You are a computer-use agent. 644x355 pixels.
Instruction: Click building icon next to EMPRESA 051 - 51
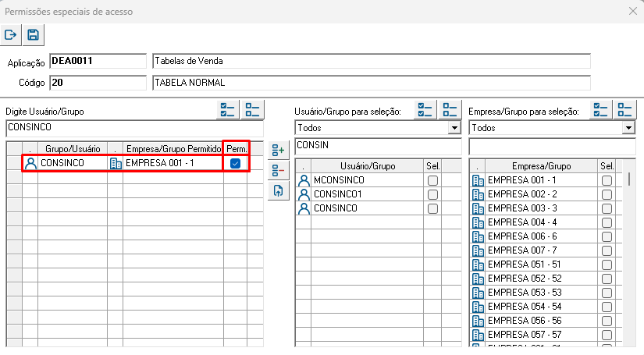point(478,264)
